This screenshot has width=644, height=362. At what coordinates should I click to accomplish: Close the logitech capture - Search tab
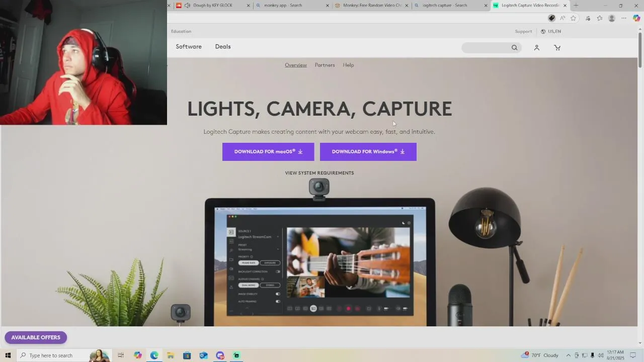click(486, 6)
